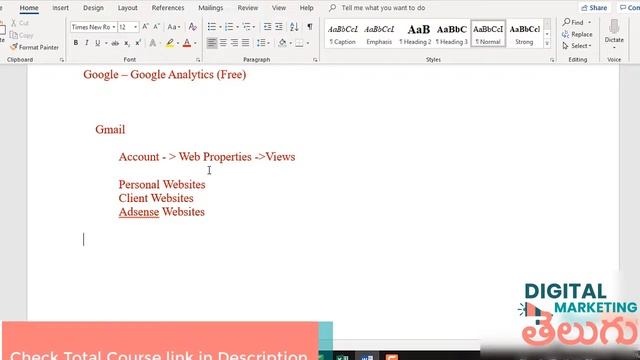Open the Font dialog launcher
Image resolution: width=640 pixels, height=360 pixels.
click(x=198, y=60)
